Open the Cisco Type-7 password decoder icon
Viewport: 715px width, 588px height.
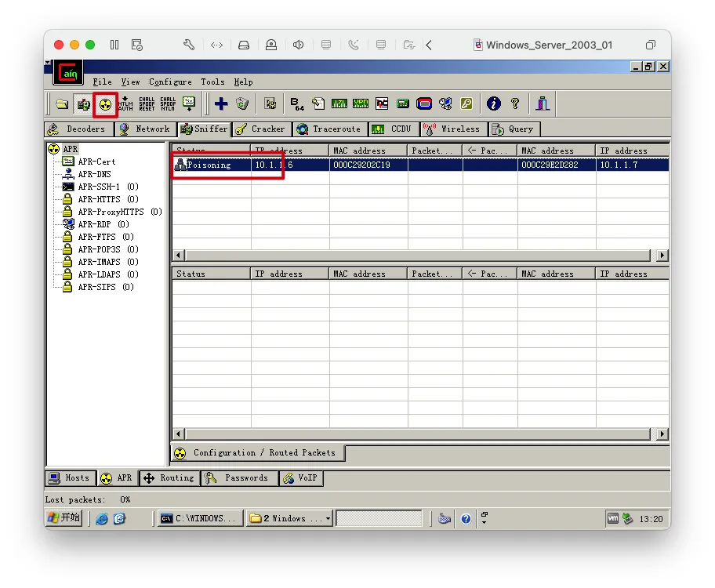pyautogui.click(x=339, y=104)
